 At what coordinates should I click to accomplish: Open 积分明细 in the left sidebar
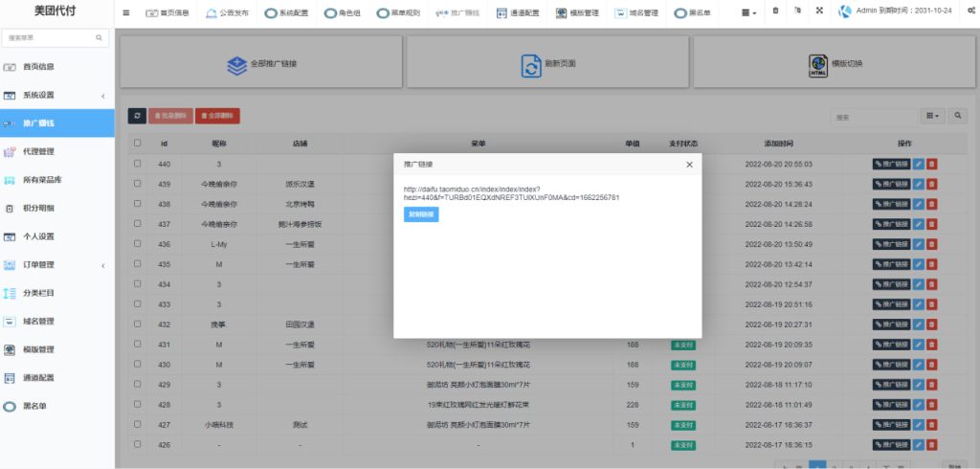pos(56,209)
